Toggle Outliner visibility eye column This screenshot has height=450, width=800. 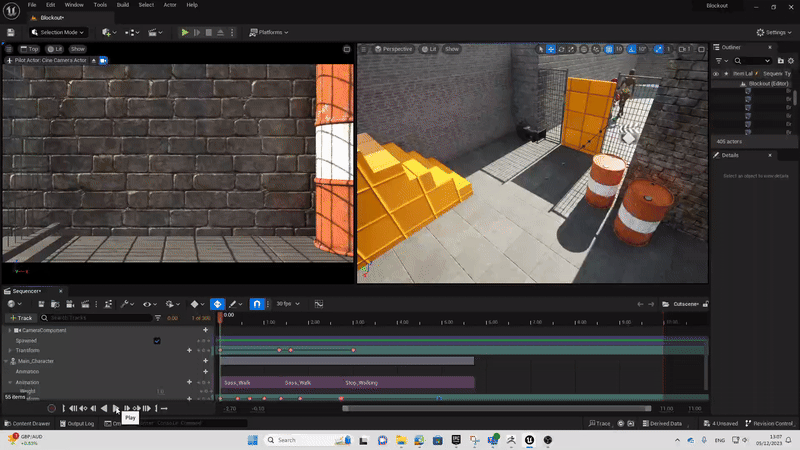click(716, 73)
